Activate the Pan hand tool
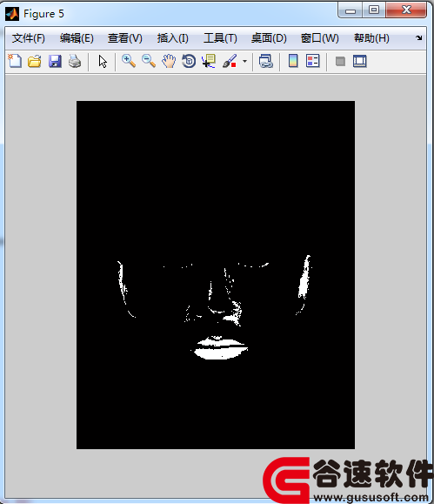The height and width of the screenshot is (504, 434). 169,61
